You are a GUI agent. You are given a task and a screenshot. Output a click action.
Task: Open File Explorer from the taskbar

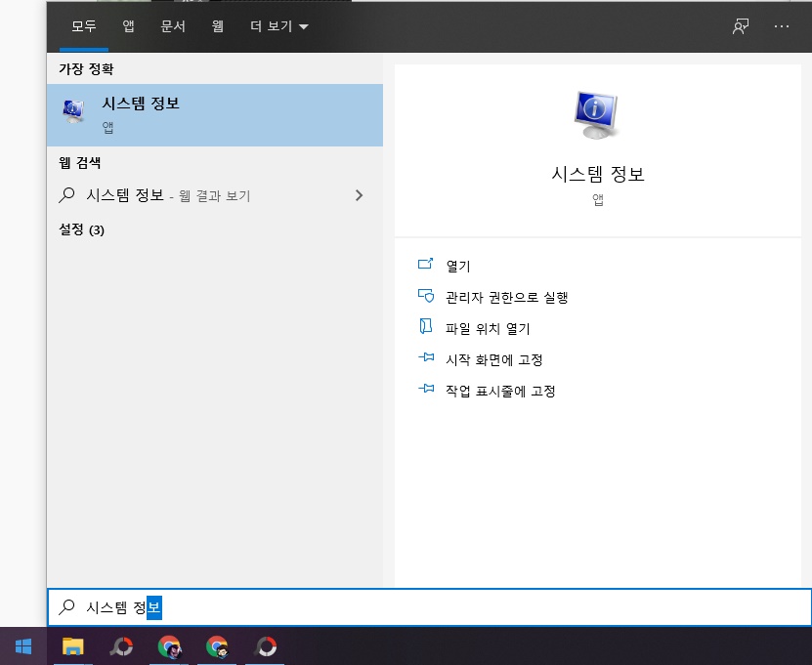point(73,646)
